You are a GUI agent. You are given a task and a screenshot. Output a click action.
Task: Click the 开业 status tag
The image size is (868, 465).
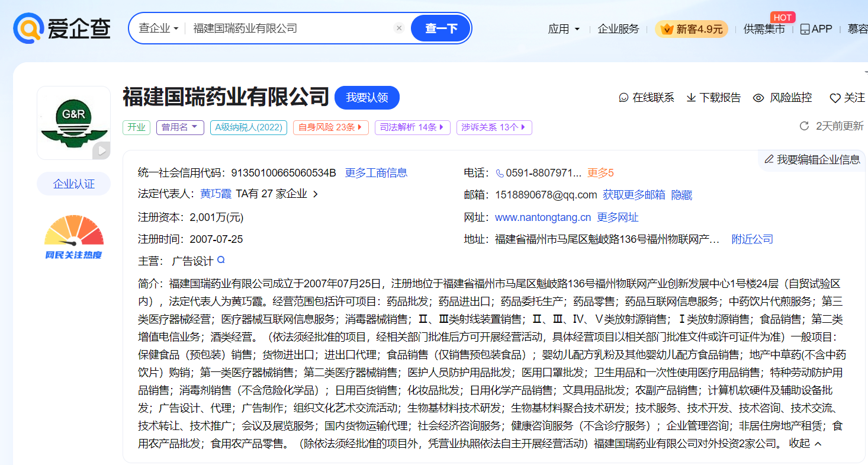137,127
